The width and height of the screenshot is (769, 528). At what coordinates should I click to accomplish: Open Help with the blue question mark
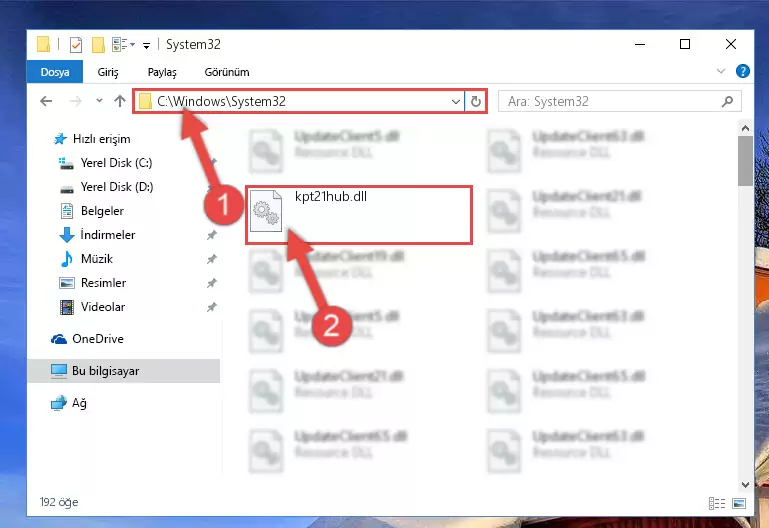tap(743, 72)
